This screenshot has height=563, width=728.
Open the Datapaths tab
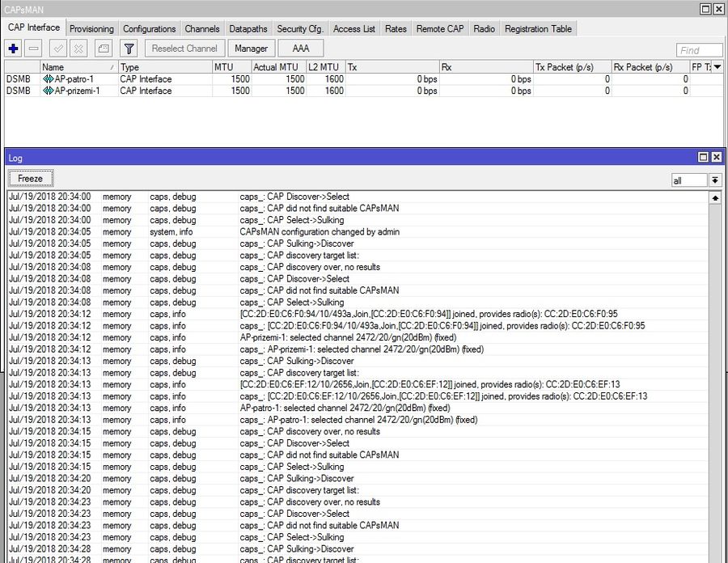coord(248,29)
